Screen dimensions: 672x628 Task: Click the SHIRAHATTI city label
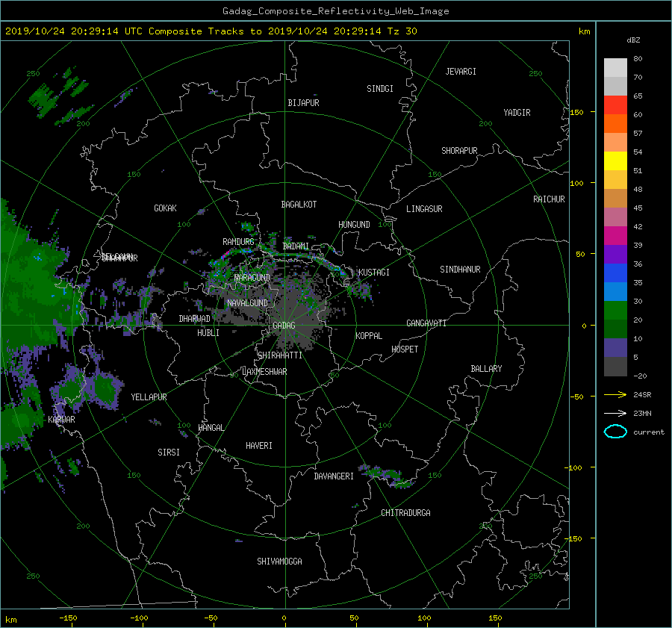pyautogui.click(x=280, y=355)
